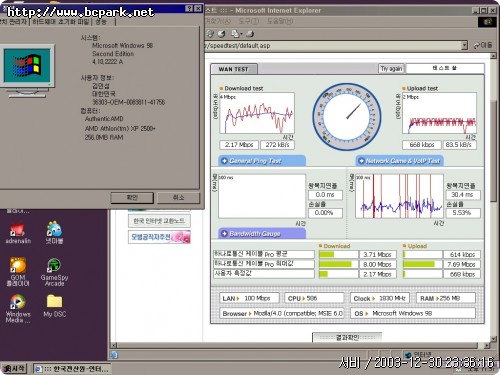Select the 넷마블 desktop icon
The height and width of the screenshot is (375, 500).
pyautogui.click(x=54, y=232)
